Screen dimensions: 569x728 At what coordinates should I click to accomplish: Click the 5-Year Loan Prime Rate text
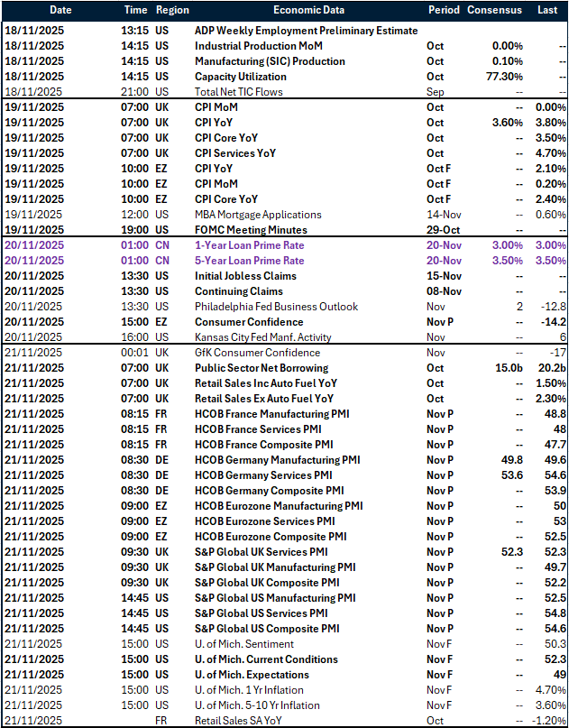(250, 261)
